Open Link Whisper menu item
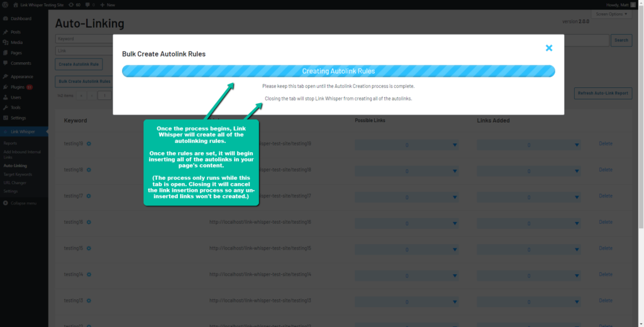This screenshot has height=327, width=644. [24, 131]
